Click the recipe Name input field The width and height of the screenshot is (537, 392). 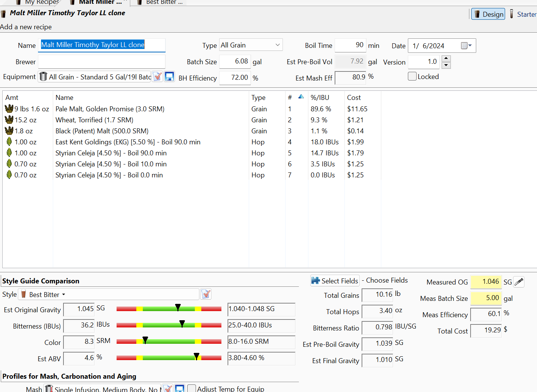[x=102, y=45]
